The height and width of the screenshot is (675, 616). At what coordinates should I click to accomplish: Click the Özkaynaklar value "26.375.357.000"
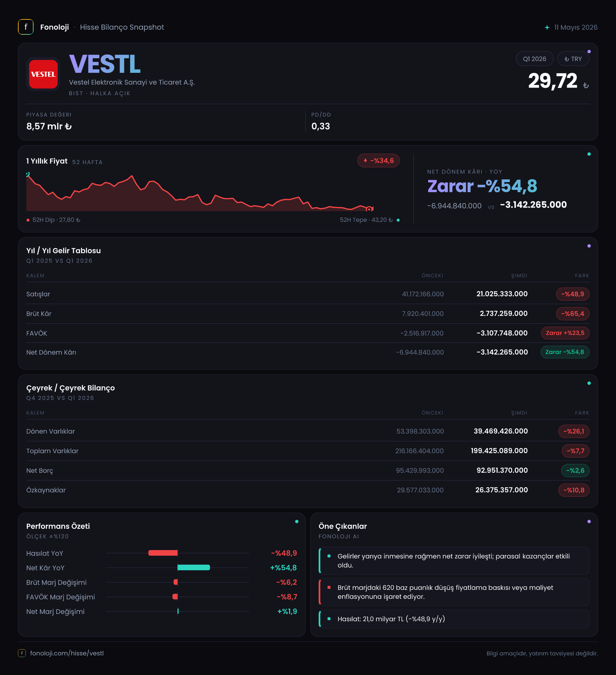tap(501, 490)
